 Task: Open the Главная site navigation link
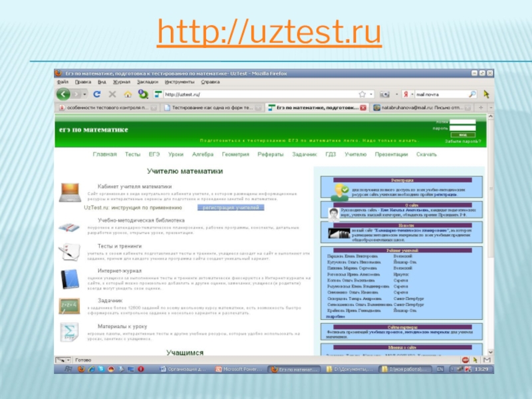click(104, 154)
